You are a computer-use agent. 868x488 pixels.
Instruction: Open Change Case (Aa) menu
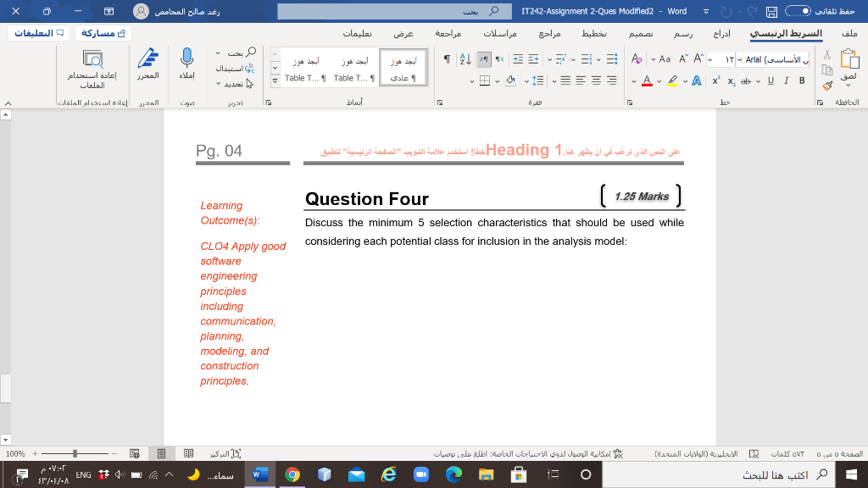coord(665,59)
